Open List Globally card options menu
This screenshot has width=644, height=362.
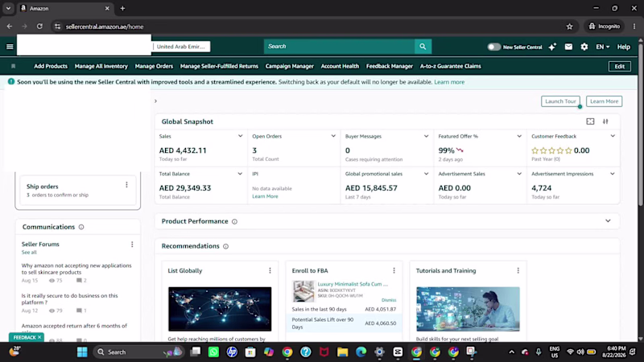pos(270,270)
